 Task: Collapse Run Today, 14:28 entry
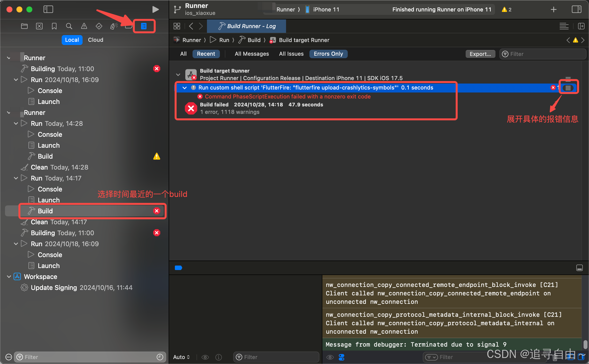pos(16,124)
